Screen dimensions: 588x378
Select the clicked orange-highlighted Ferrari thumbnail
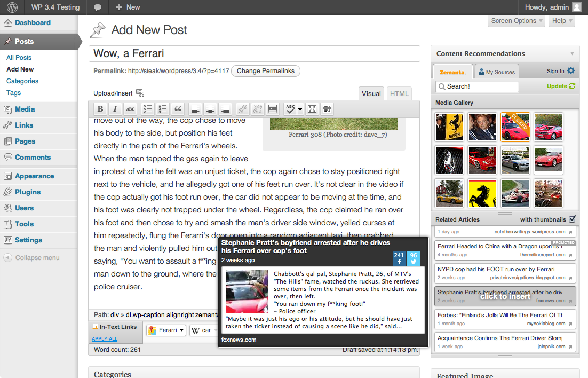pos(515,127)
